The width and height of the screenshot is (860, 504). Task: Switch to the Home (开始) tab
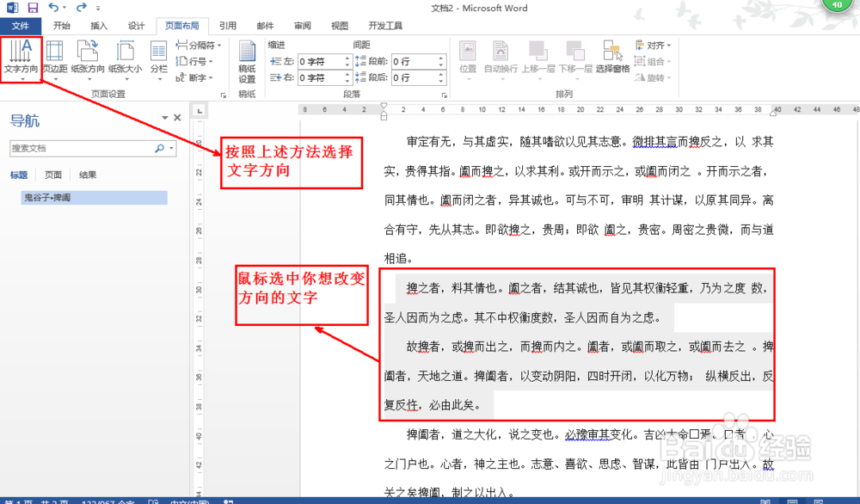tap(61, 26)
